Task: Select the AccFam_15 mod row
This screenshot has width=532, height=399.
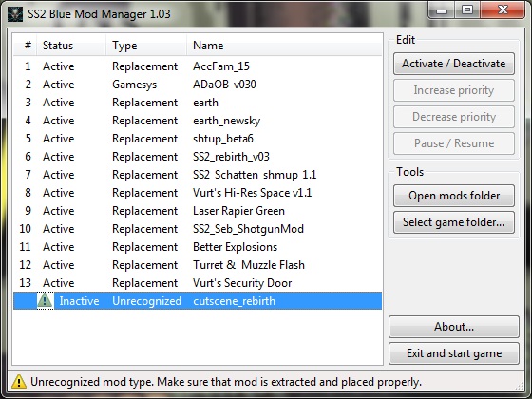Action: 198,66
